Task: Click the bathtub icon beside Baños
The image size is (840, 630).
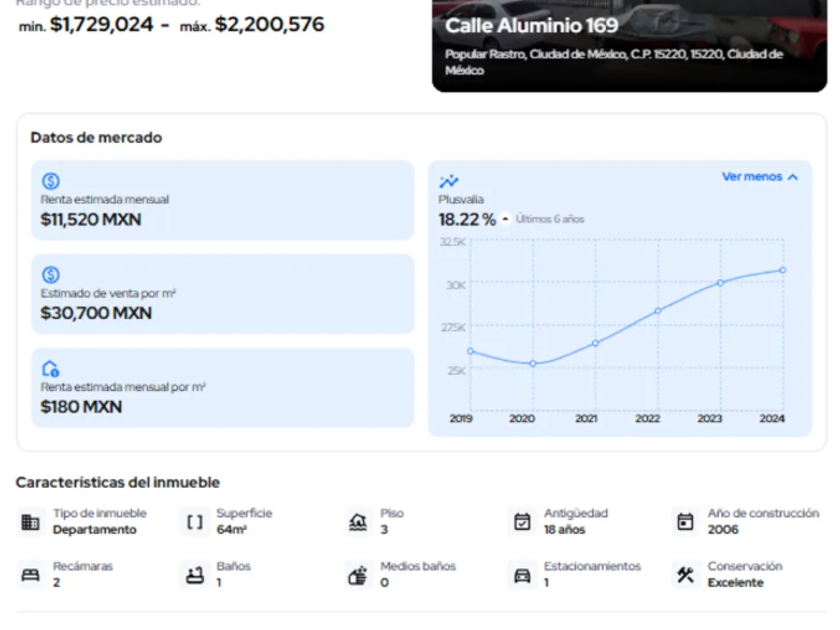Action: [194, 575]
